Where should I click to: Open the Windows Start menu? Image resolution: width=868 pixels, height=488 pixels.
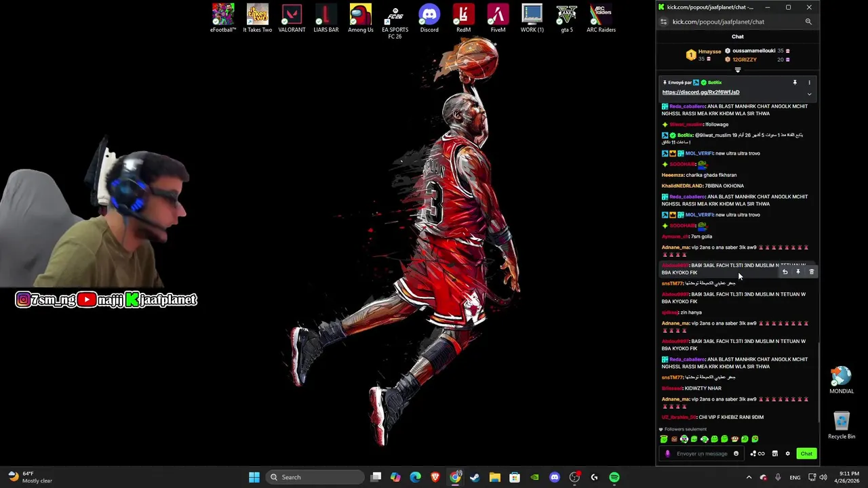254,477
